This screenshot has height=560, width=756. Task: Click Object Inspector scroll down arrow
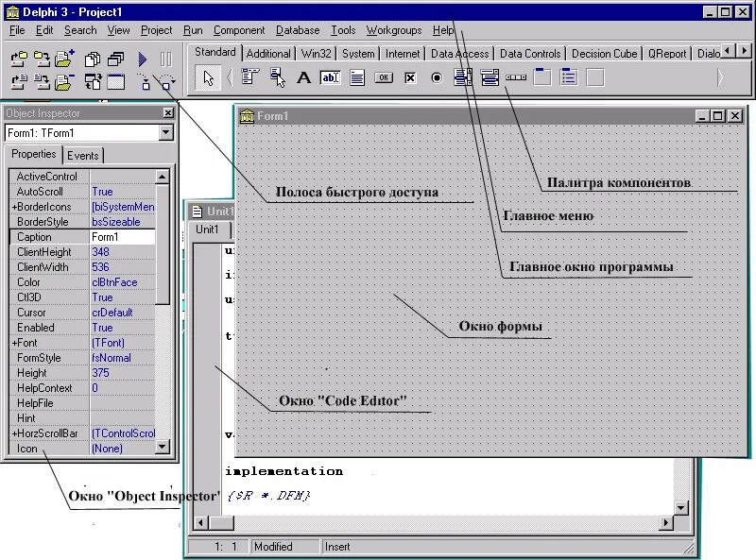(x=163, y=447)
